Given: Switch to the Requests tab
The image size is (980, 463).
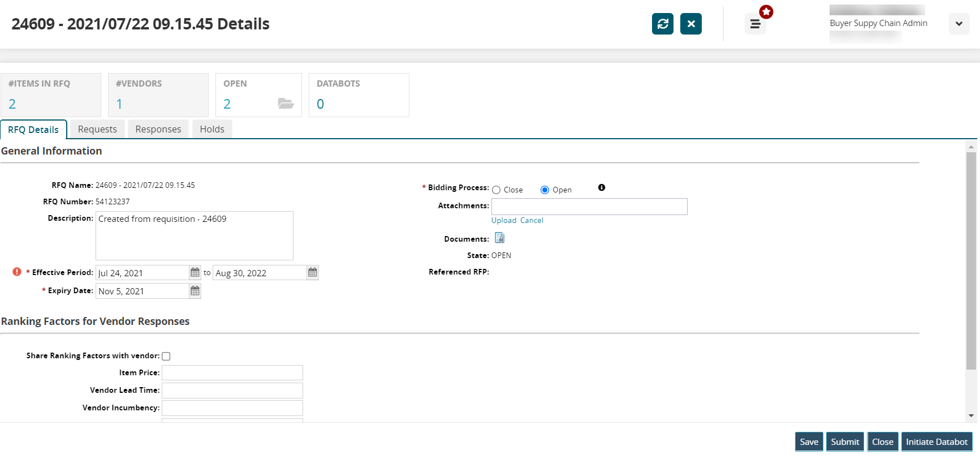Looking at the screenshot, I should click(x=97, y=129).
